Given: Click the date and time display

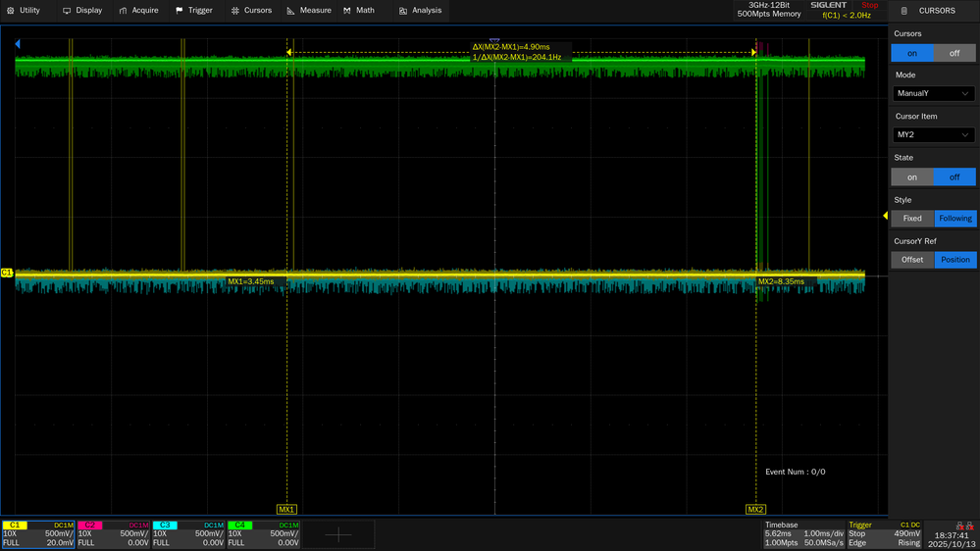Looking at the screenshot, I should pos(952,540).
